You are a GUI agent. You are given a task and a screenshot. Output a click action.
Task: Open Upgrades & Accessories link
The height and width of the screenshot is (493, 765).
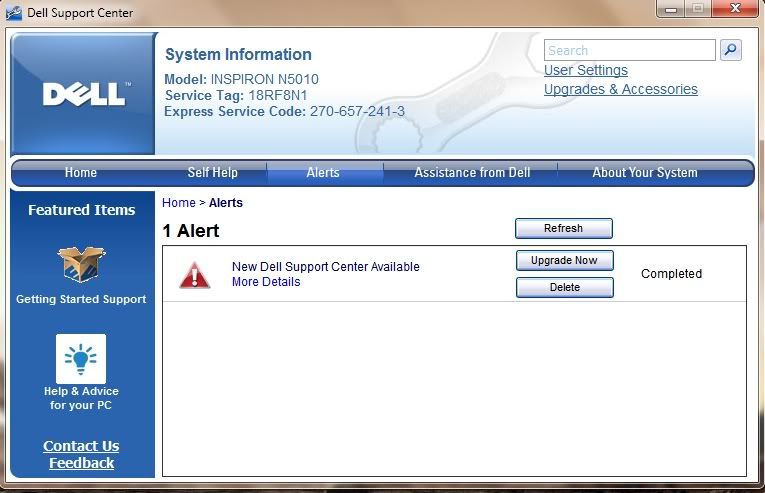tap(621, 89)
